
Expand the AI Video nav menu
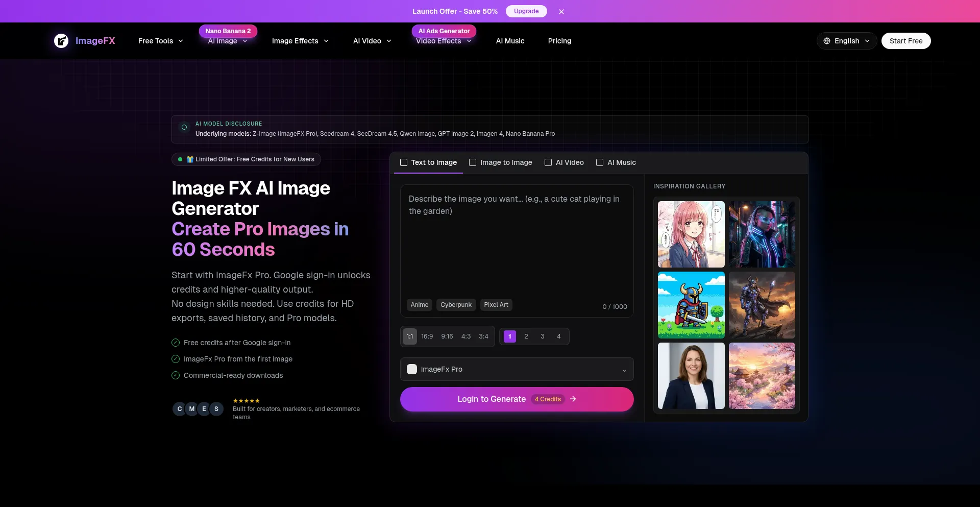tap(373, 41)
